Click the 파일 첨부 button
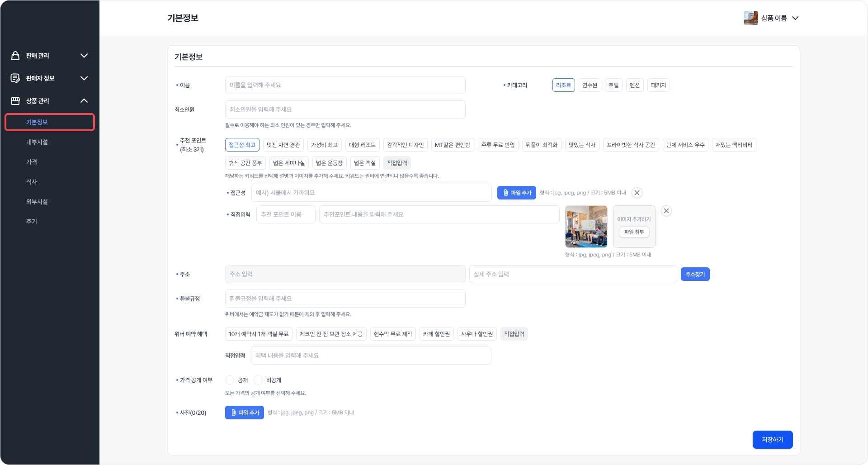868x465 pixels. [634, 232]
